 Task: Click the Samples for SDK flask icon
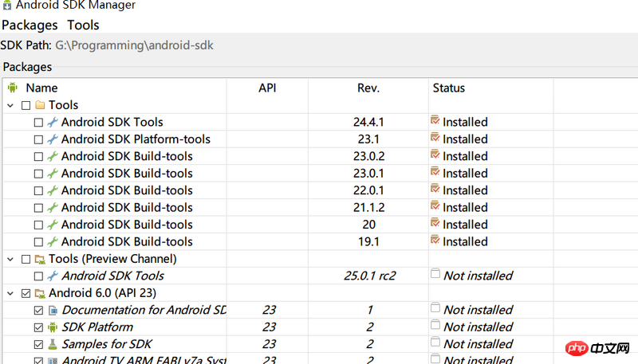pyautogui.click(x=53, y=344)
